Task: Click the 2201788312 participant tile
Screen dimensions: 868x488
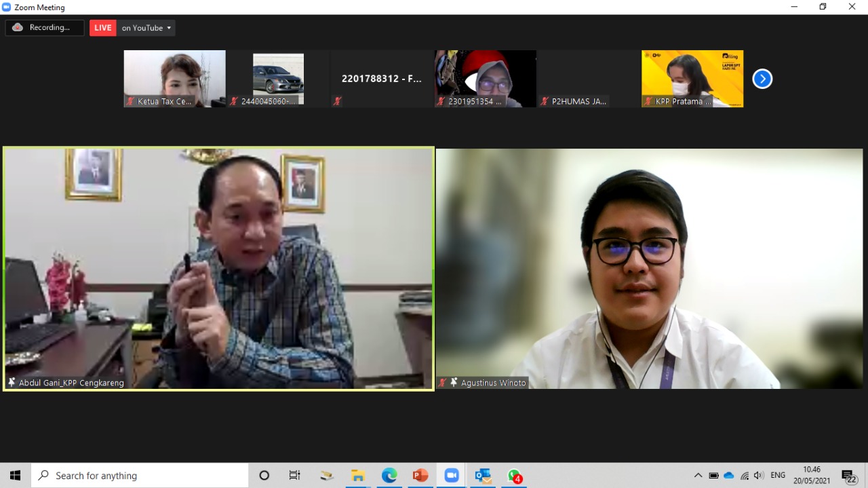Action: [382, 79]
